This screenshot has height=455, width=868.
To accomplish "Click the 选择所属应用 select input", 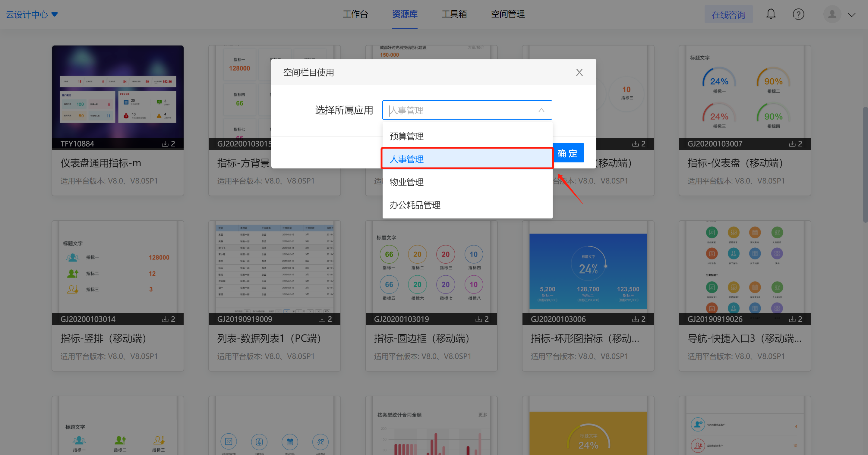I will 467,110.
